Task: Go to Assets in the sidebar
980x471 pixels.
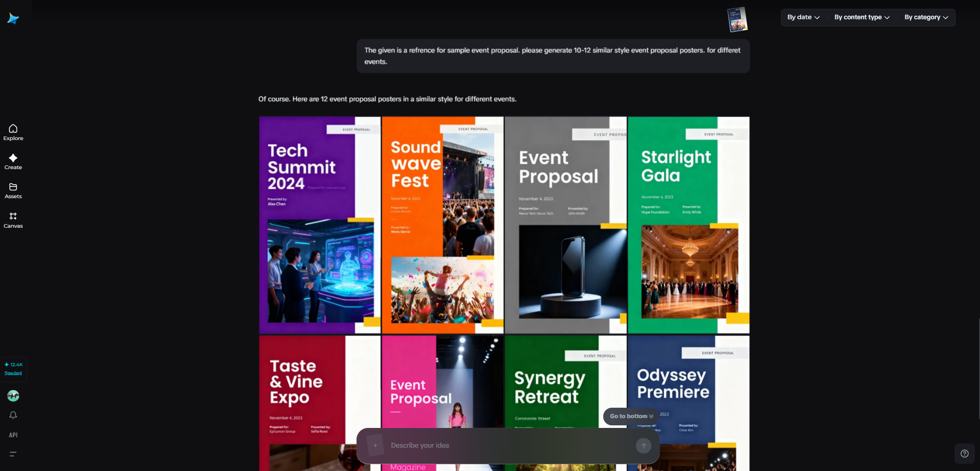Action: click(x=13, y=190)
